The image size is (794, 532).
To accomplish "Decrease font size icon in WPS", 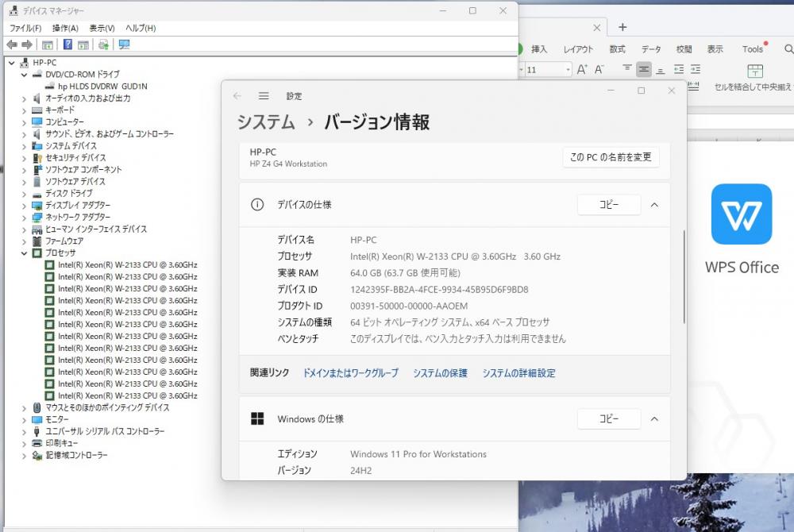I will pos(599,69).
